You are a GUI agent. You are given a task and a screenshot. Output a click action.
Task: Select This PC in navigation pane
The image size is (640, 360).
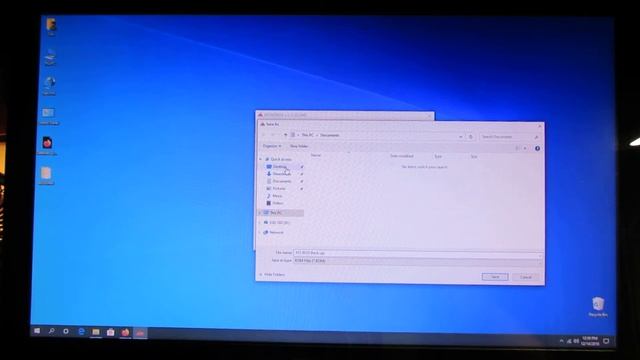(x=282, y=213)
